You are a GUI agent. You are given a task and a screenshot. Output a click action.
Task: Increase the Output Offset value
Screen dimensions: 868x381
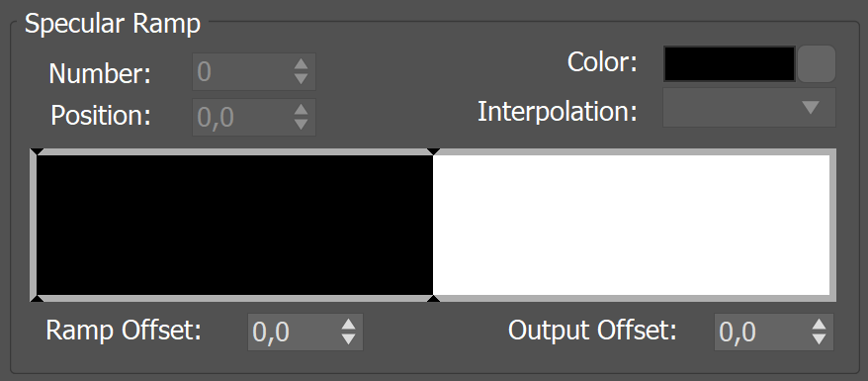pyautogui.click(x=820, y=325)
